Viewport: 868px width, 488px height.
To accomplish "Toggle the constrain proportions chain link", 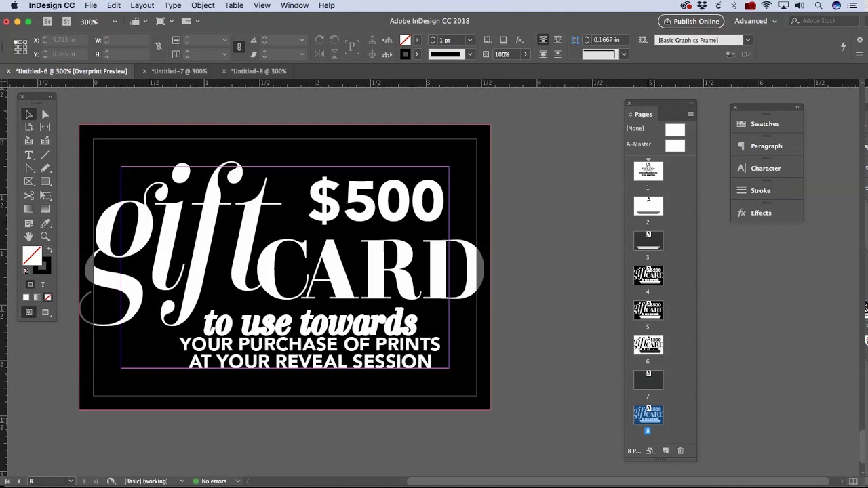I will [x=159, y=47].
